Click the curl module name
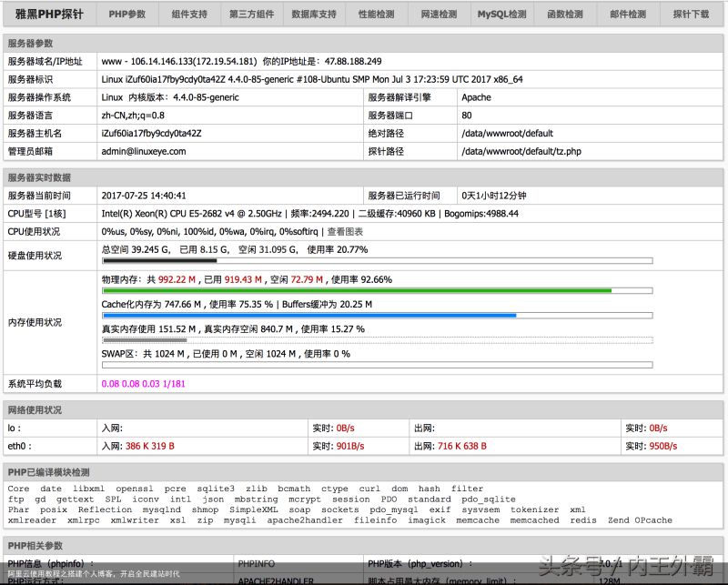 [369, 489]
